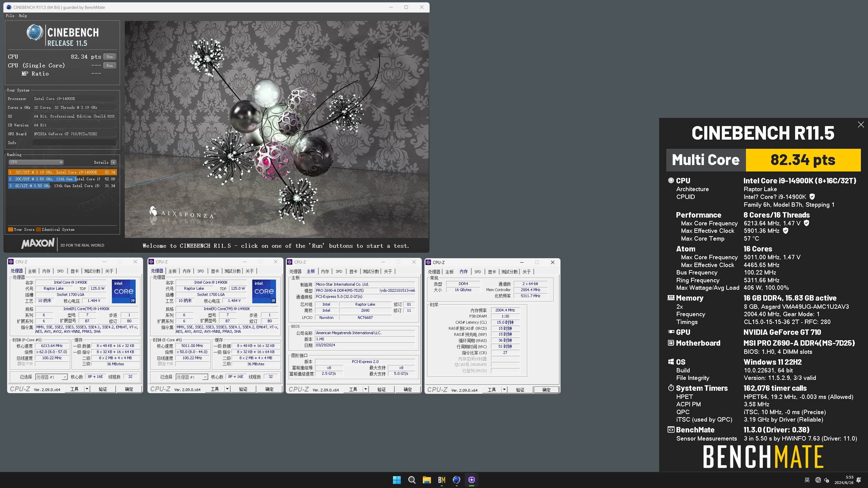868x488 pixels.
Task: Run the CPU (Single Core) test
Action: click(x=110, y=65)
